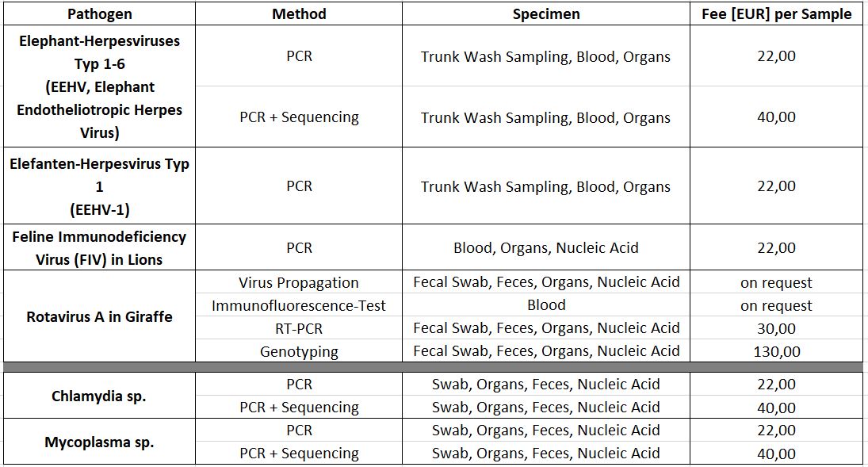Click the Elephant-Herpesviruses Typ 1-6 cell
Image resolution: width=868 pixels, height=467 pixels.
[100, 86]
